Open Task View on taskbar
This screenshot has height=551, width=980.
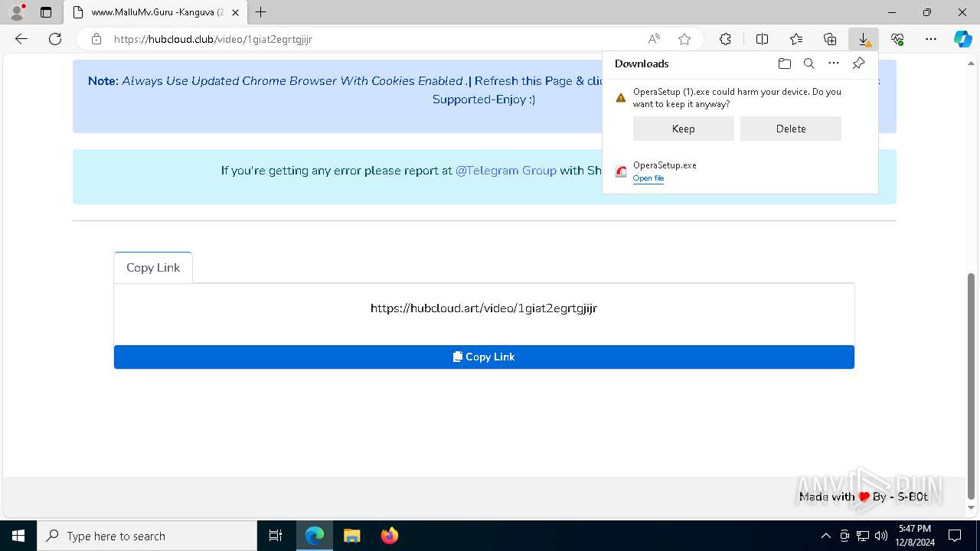(x=276, y=536)
